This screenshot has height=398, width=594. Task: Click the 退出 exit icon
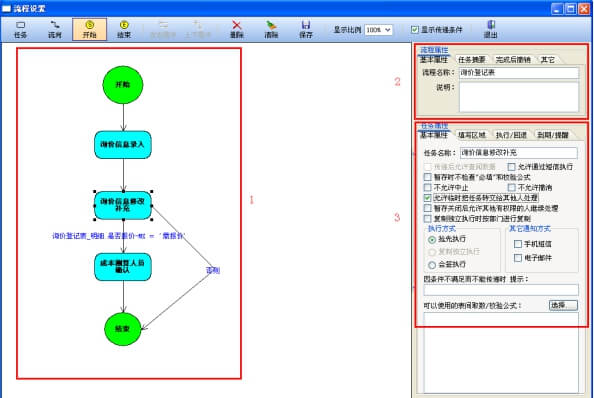pyautogui.click(x=491, y=29)
